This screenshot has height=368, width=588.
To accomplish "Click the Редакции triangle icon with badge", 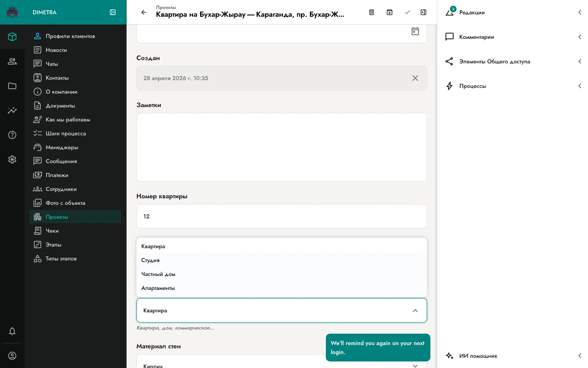I will click(x=450, y=12).
